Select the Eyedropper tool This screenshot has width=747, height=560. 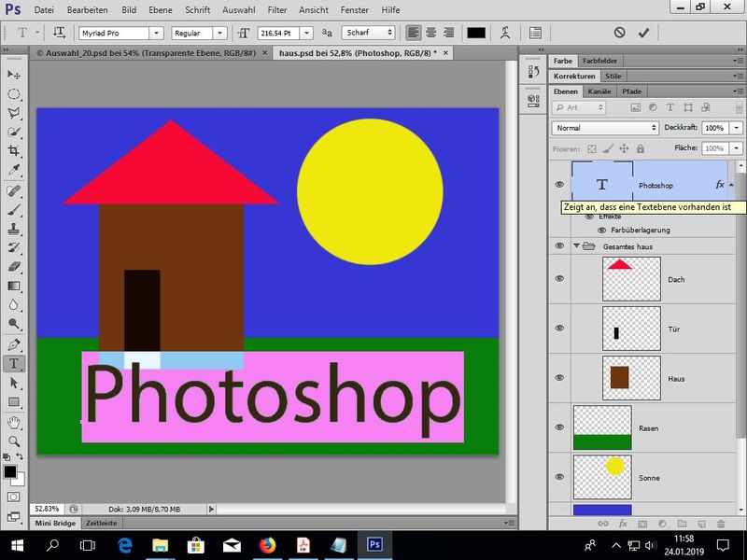point(14,171)
